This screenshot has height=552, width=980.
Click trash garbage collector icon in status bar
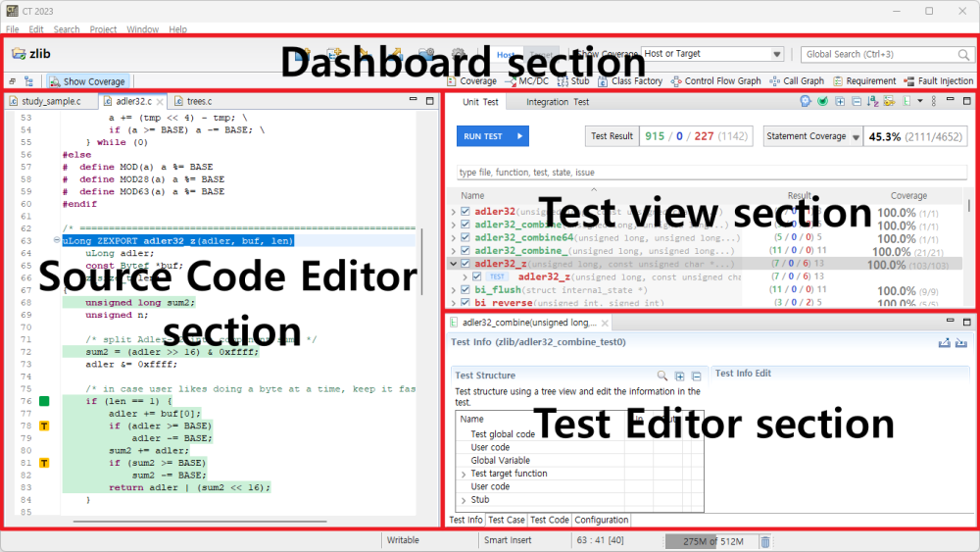tap(765, 541)
